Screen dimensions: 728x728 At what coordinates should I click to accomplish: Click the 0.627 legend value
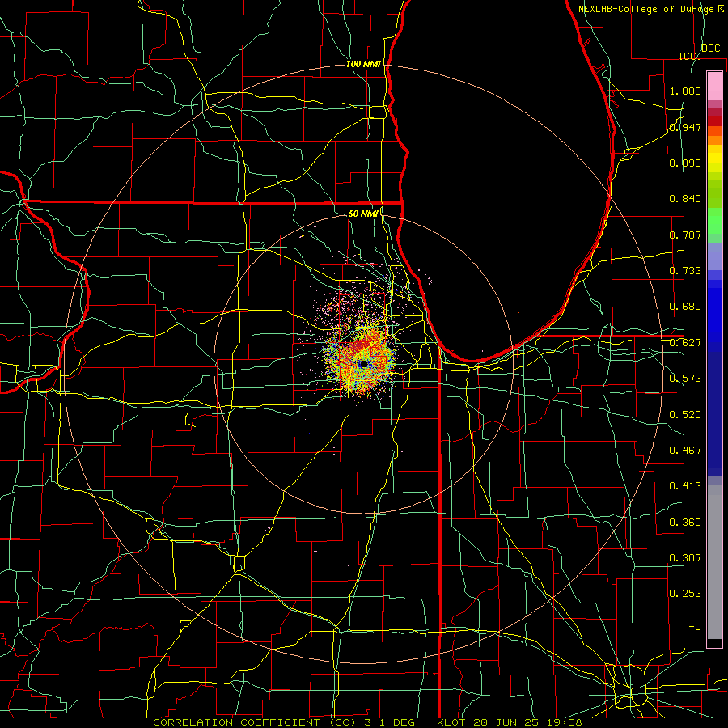(x=685, y=343)
